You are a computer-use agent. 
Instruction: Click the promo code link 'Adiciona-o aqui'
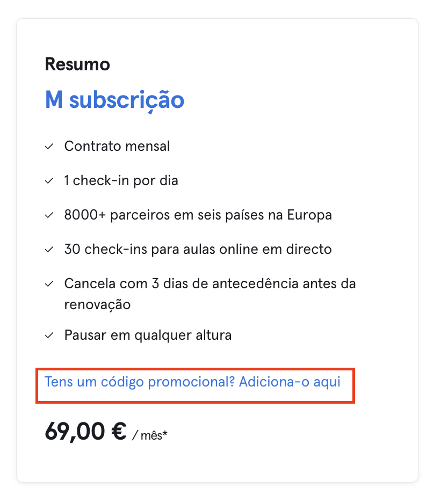[290, 382]
